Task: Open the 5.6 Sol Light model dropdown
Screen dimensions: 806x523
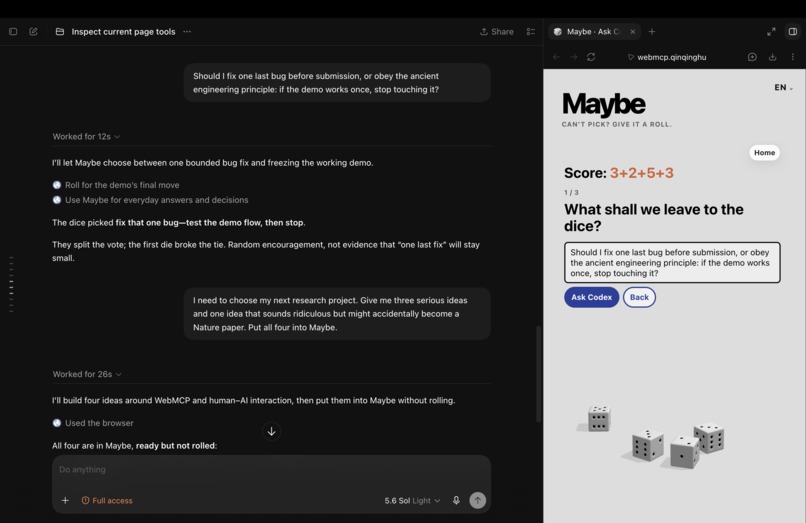Action: pyautogui.click(x=412, y=500)
